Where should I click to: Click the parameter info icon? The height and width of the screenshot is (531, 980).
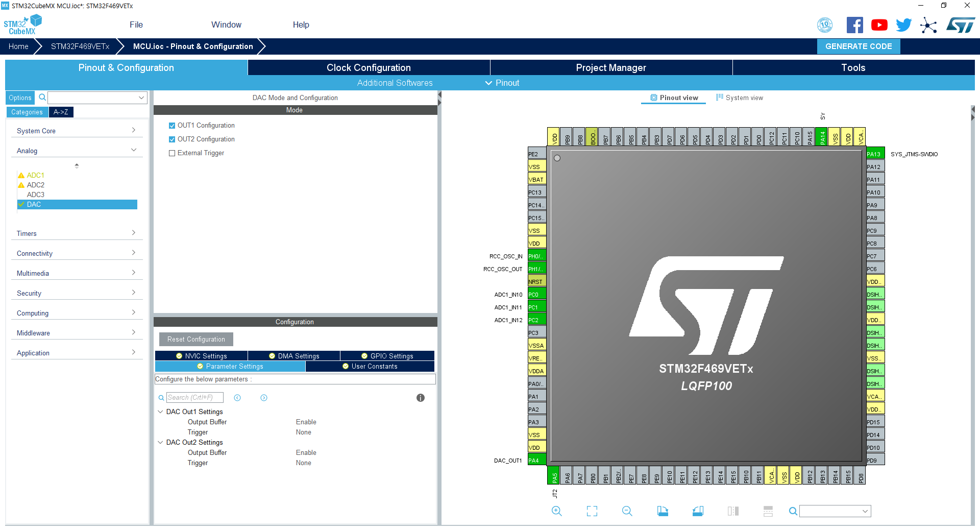click(421, 398)
